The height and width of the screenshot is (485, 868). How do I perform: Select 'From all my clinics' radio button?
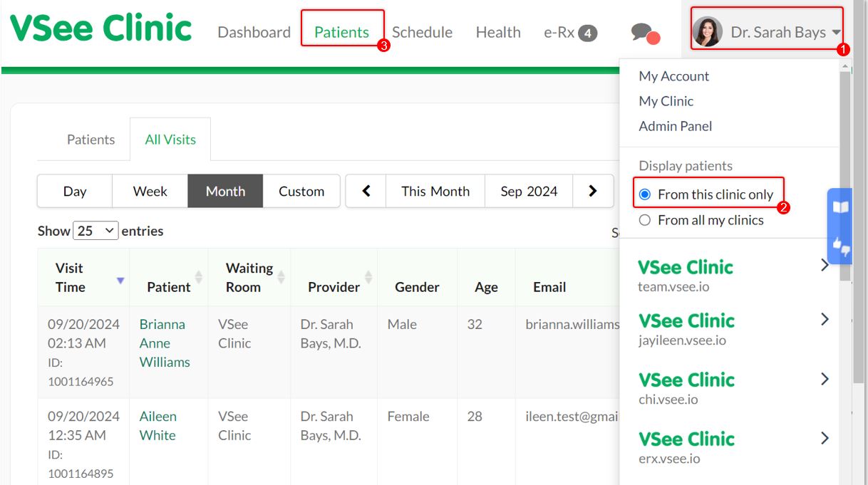coord(645,220)
